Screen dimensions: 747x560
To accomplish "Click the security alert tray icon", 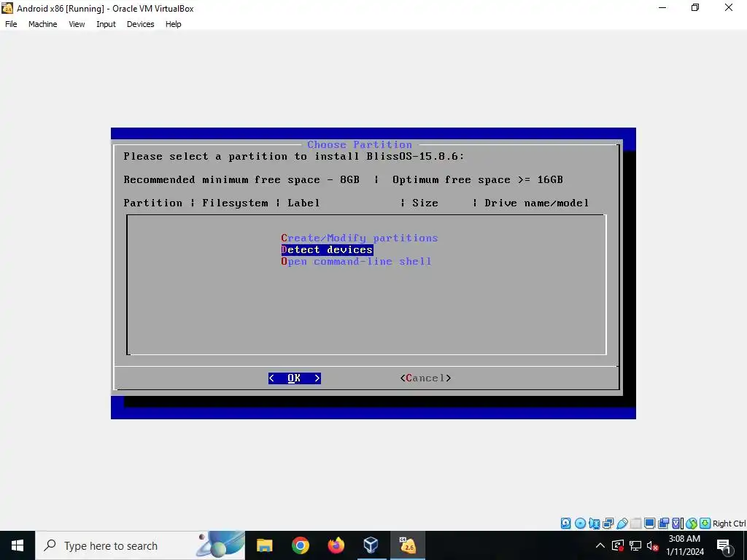I will click(618, 545).
